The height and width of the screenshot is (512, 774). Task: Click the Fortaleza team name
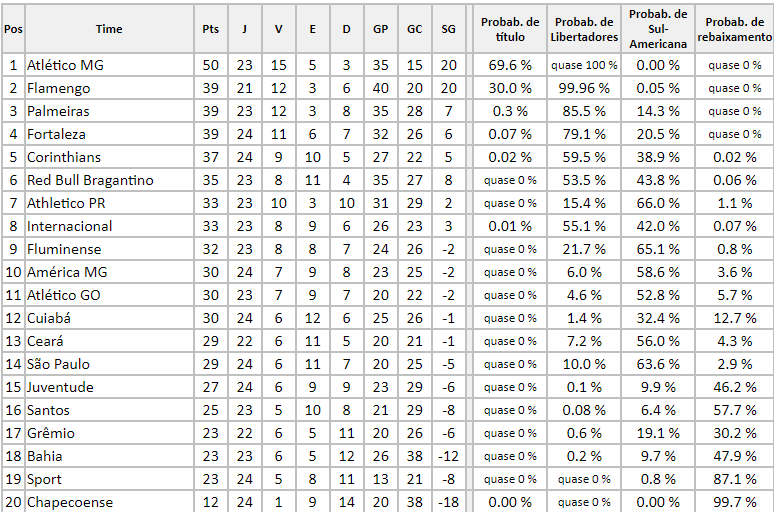(x=57, y=134)
